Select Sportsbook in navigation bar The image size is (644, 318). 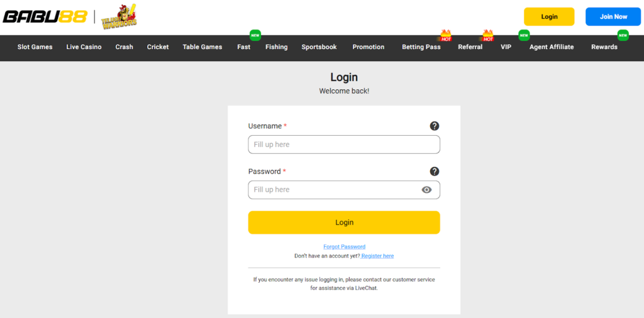319,47
